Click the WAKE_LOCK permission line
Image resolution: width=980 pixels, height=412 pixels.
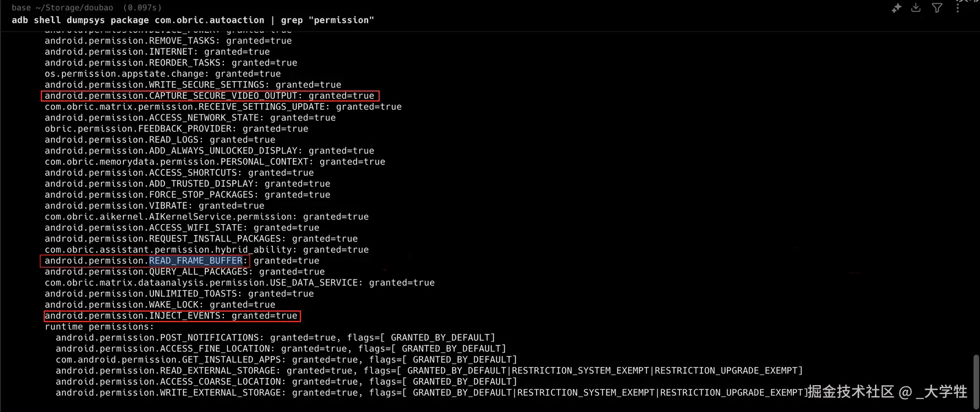[160, 305]
